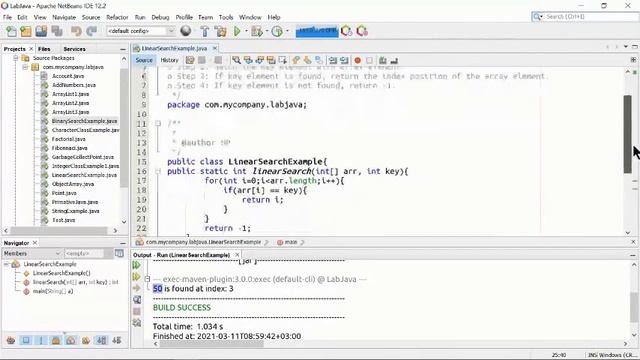Switch to the Services tab
This screenshot has width=640, height=360.
tap(74, 49)
